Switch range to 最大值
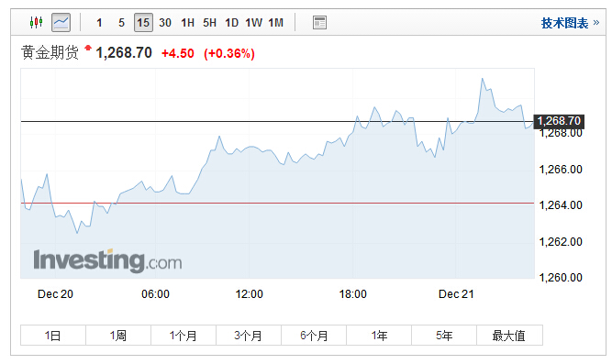Screen dimensions: 612x364 coord(509,336)
